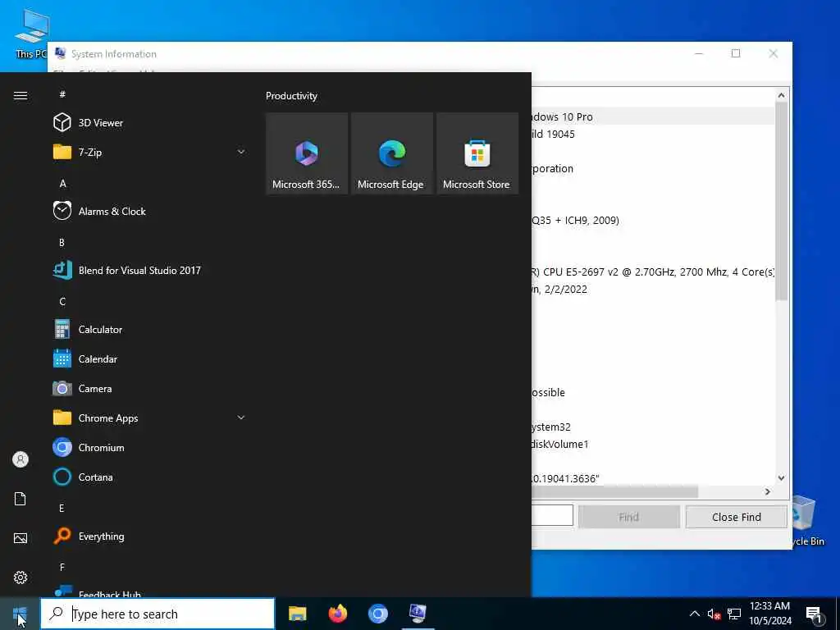The image size is (840, 630).
Task: Show hidden system tray icons
Action: 694,614
